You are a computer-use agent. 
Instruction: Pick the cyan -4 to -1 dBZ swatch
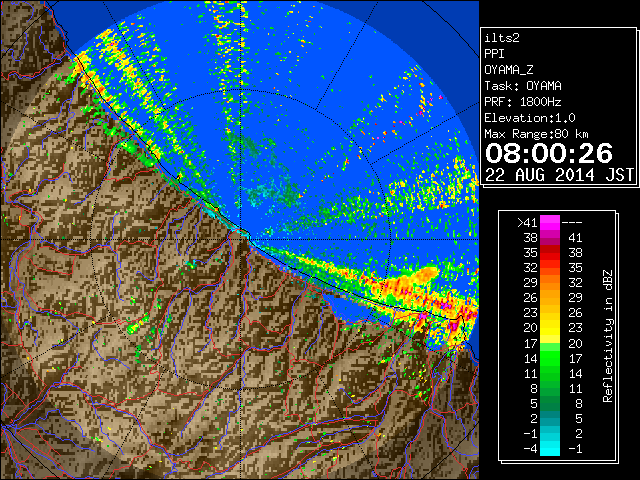tap(549, 448)
